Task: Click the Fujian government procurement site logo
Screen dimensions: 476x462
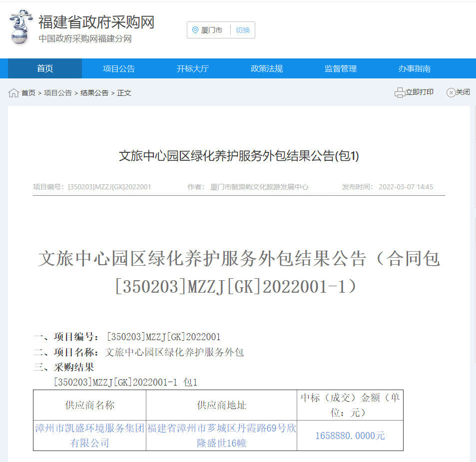Action: (x=20, y=27)
